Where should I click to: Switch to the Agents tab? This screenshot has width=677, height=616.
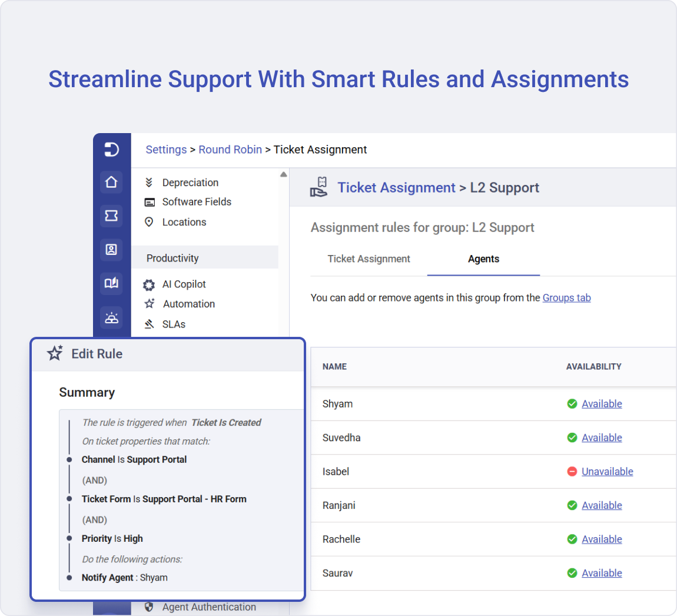pos(483,259)
